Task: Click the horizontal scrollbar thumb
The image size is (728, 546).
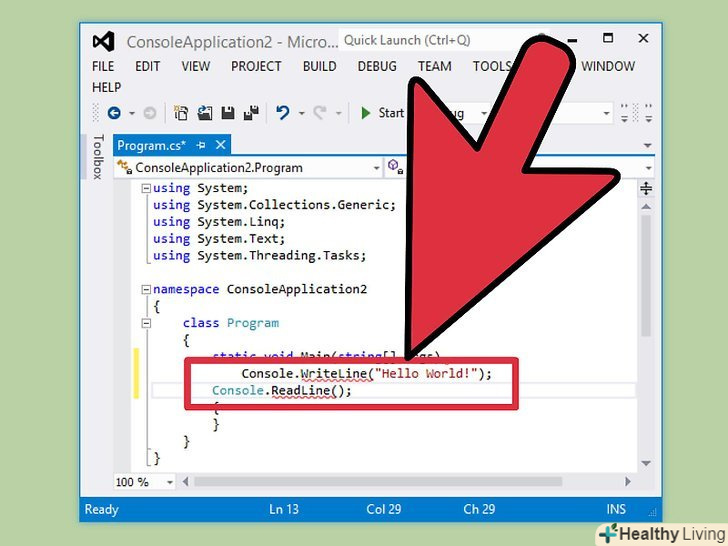Action: (x=378, y=481)
